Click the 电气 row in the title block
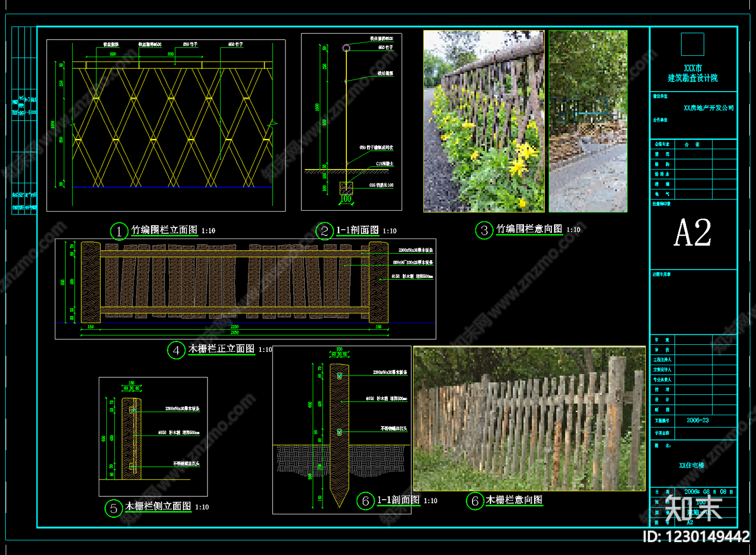This screenshot has width=756, height=555. point(694,194)
